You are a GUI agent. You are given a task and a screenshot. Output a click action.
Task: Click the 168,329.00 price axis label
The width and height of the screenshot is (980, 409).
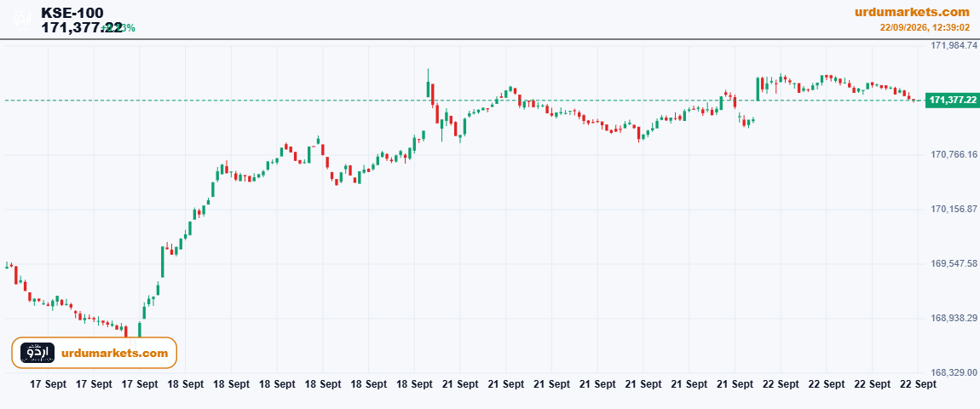point(954,372)
